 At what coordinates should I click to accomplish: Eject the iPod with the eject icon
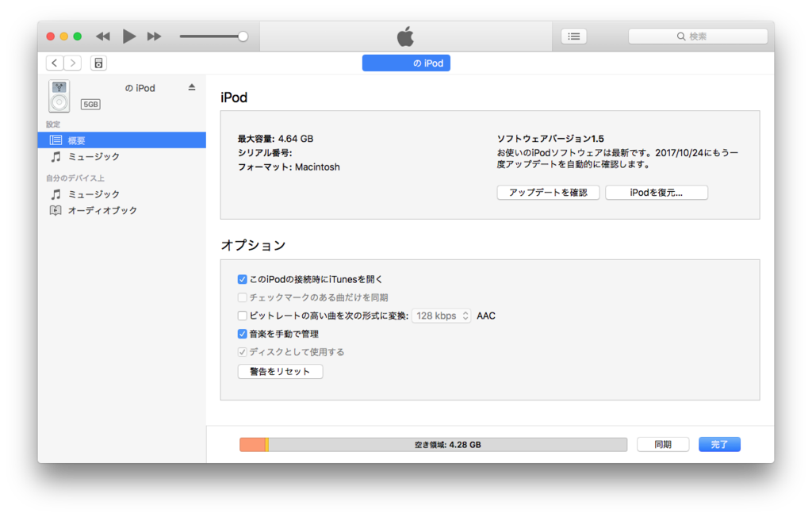192,87
